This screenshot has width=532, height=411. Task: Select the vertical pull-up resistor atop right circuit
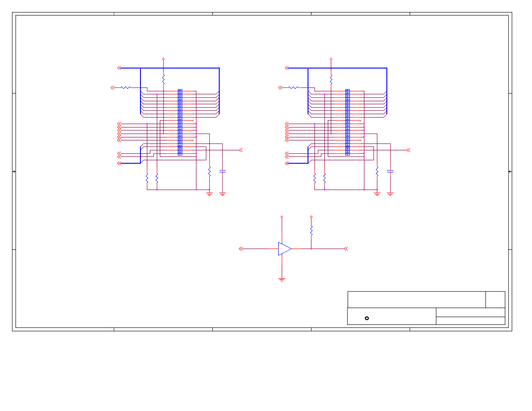click(x=331, y=79)
